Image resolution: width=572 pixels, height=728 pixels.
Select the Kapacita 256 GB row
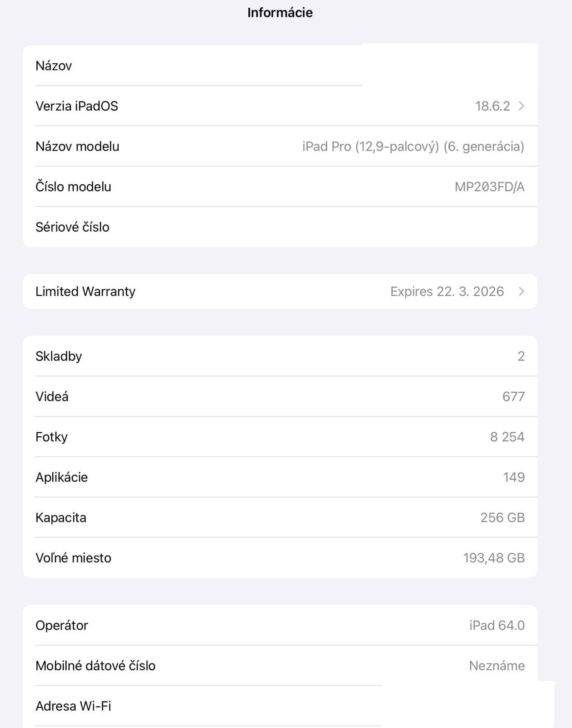tap(280, 517)
